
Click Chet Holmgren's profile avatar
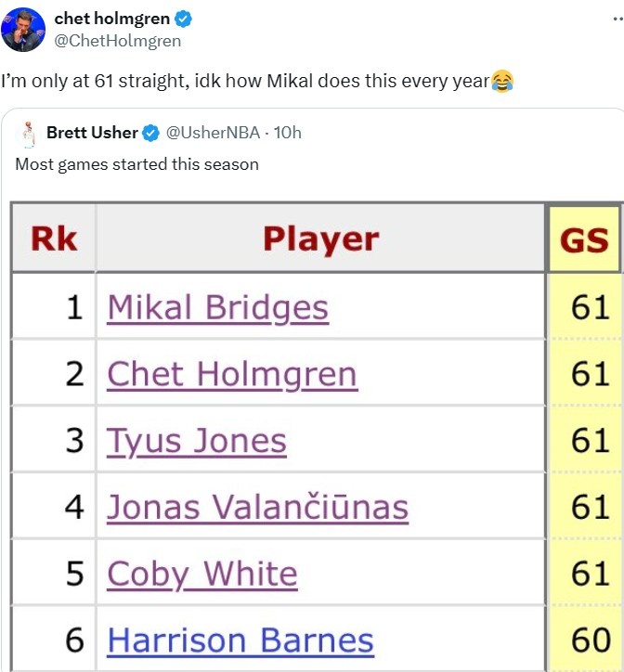[23, 30]
